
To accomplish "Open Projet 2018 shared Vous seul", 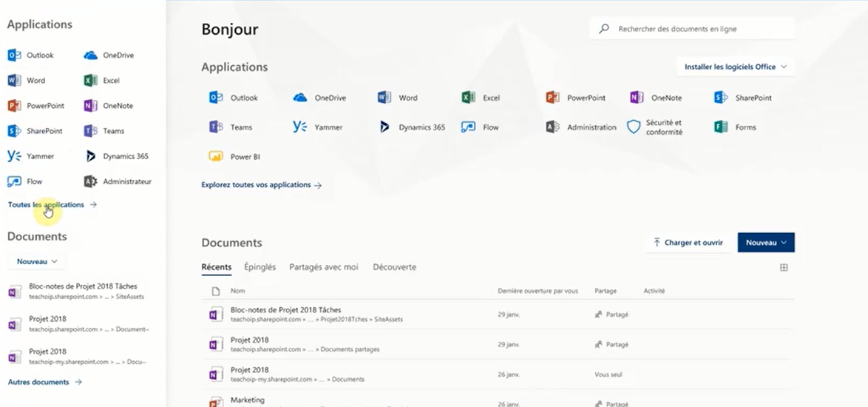I will click(x=498, y=374).
